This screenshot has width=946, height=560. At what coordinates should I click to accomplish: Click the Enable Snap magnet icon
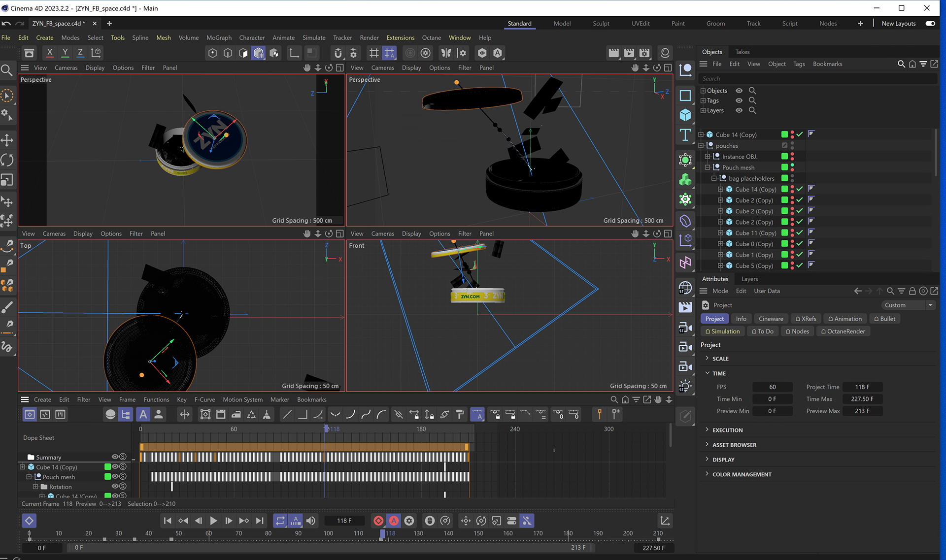click(338, 53)
